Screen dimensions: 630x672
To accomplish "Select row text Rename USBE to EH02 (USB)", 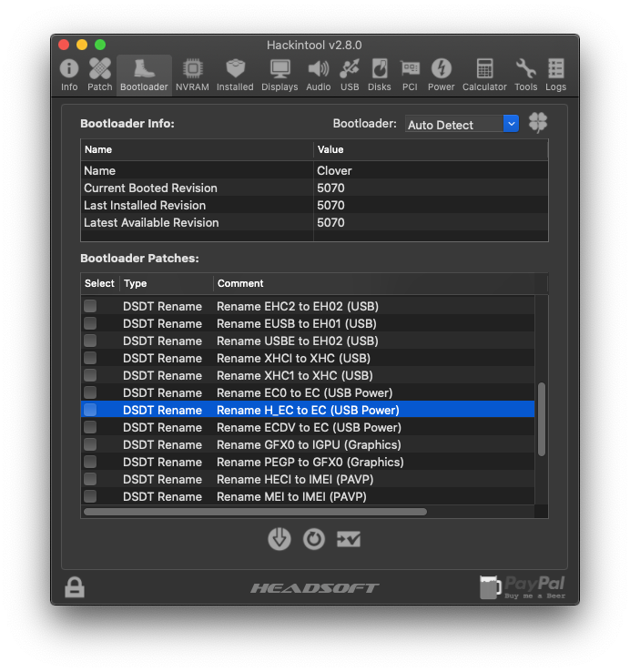I will point(298,341).
